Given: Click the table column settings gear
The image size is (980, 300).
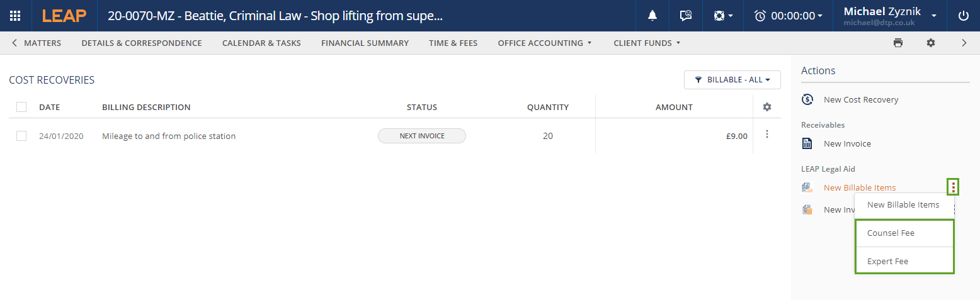Looking at the screenshot, I should click(766, 107).
